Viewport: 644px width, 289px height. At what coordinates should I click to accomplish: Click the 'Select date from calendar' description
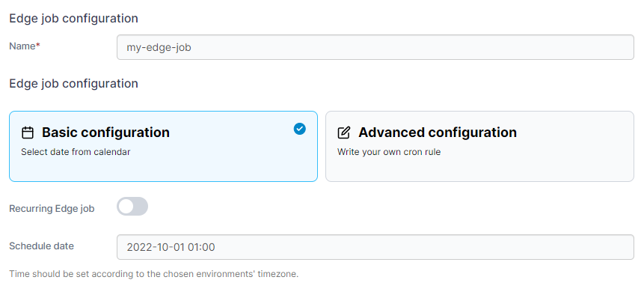coord(76,152)
